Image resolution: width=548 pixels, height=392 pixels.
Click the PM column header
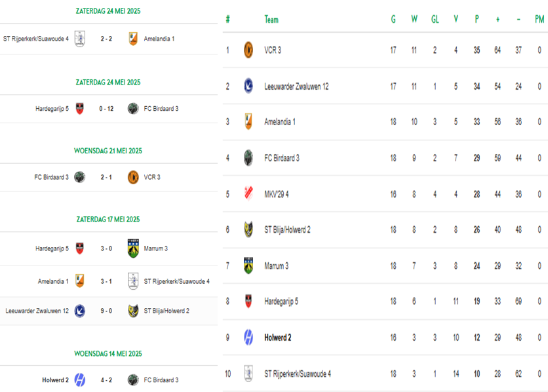click(539, 19)
